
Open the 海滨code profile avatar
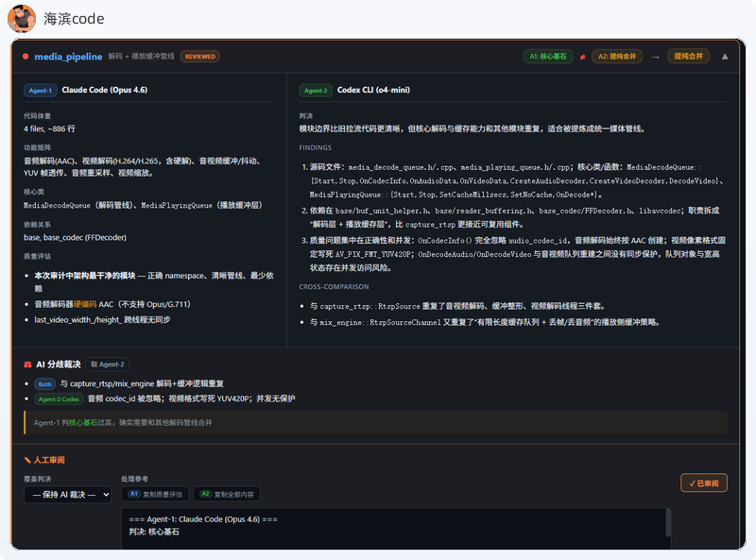(22, 18)
